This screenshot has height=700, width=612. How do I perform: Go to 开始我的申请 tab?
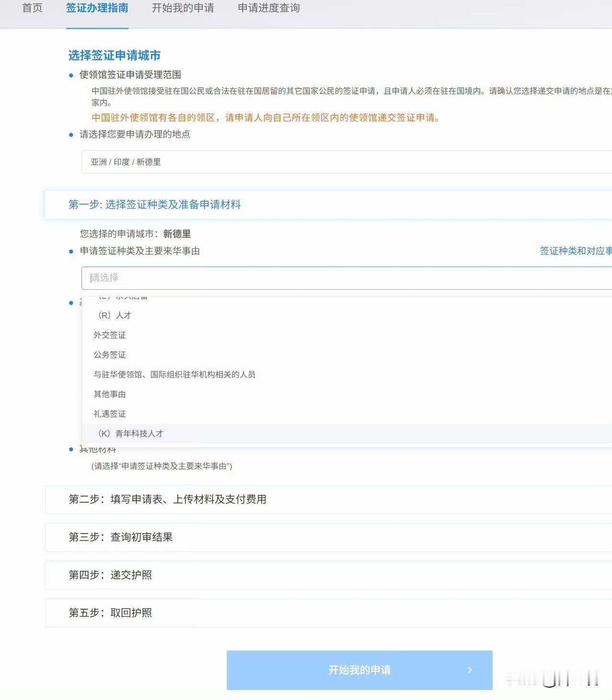pyautogui.click(x=183, y=8)
